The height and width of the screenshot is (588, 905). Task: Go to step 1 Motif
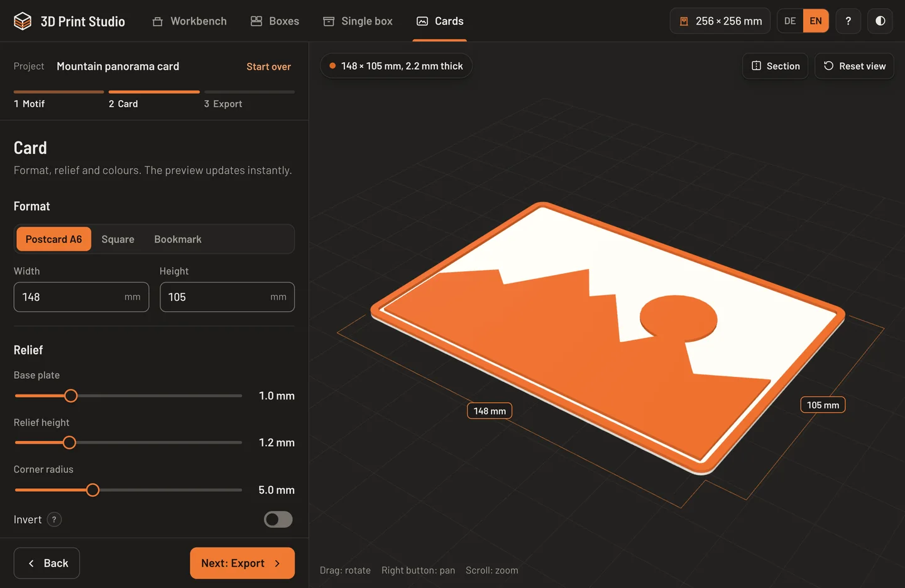(x=58, y=100)
